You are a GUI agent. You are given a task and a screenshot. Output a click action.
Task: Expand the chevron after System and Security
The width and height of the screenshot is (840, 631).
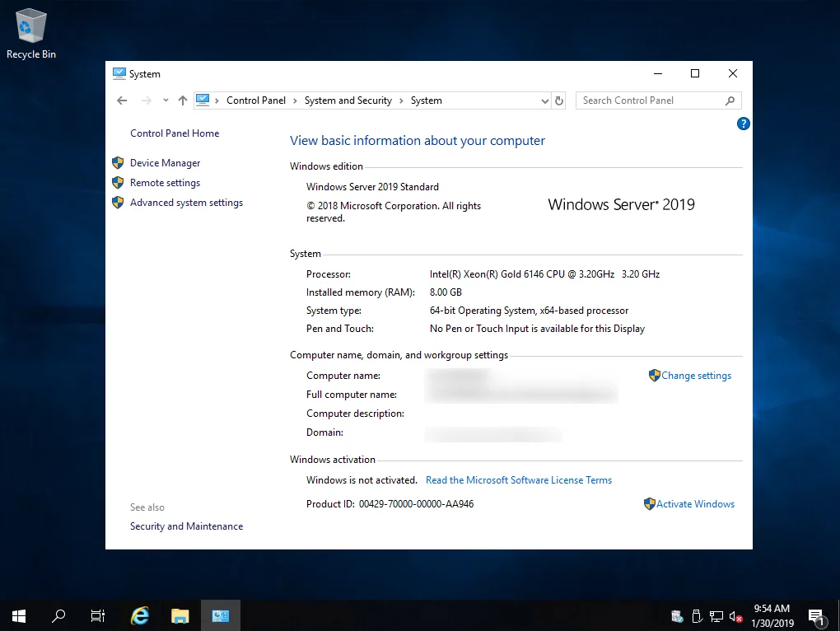point(403,100)
